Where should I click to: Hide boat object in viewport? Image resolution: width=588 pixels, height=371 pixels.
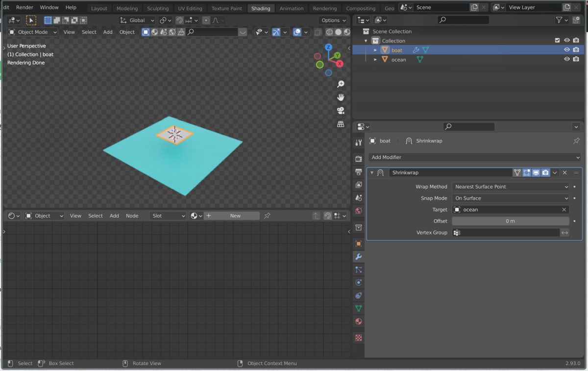567,50
